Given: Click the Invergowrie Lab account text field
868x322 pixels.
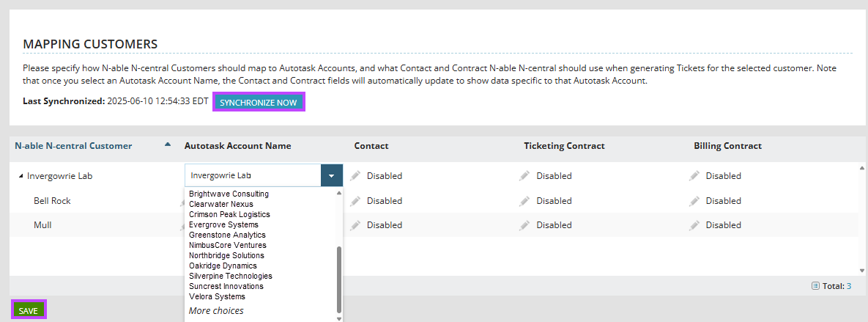Looking at the screenshot, I should pos(253,176).
